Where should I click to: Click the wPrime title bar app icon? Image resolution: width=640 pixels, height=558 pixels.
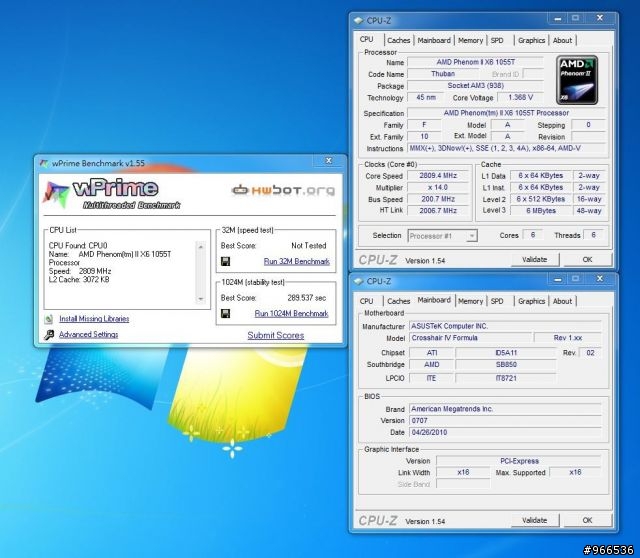(44, 163)
